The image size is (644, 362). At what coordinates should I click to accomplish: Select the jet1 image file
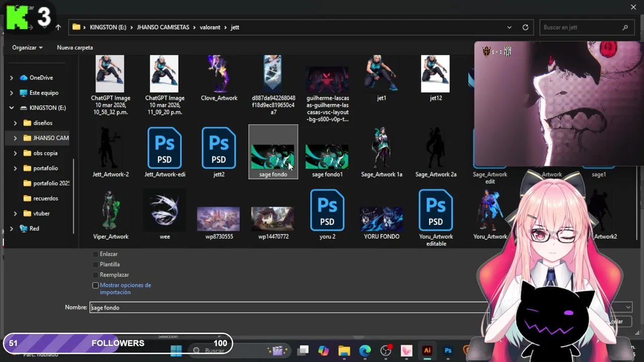(381, 74)
